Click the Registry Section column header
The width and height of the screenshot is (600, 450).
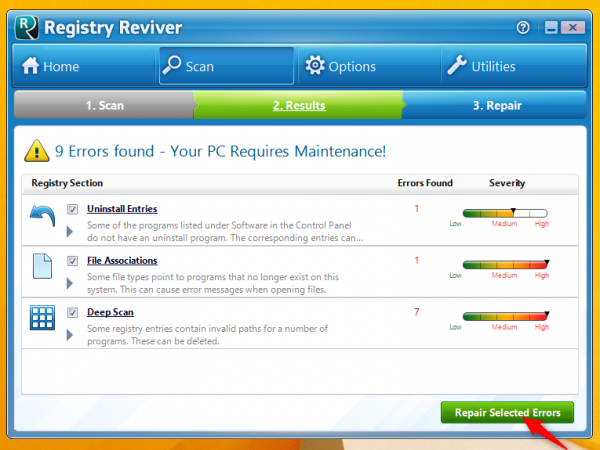67,183
